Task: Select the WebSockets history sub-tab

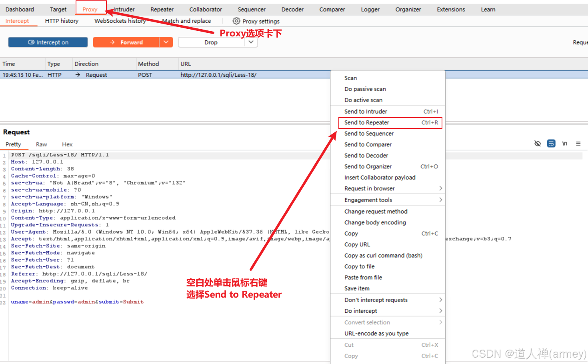Action: click(x=120, y=21)
